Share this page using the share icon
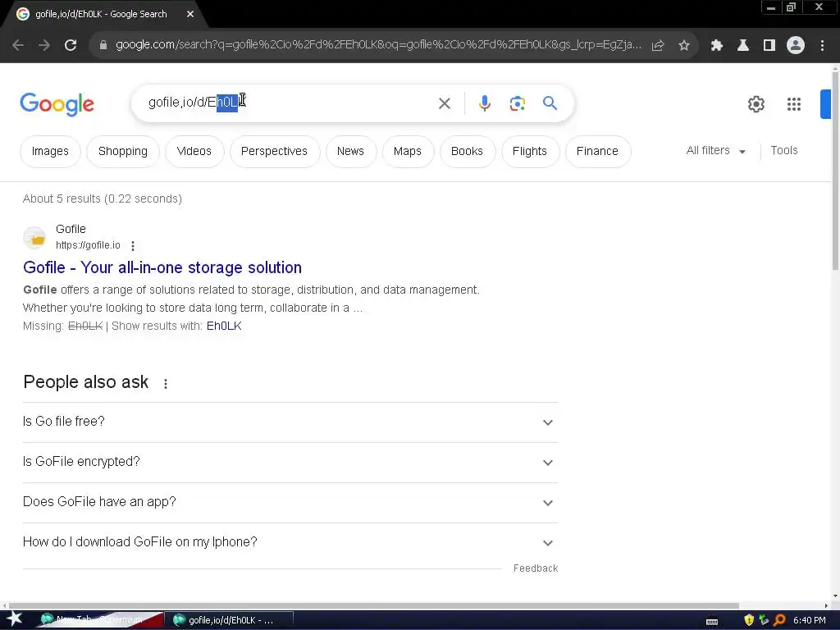Image resolution: width=840 pixels, height=630 pixels. pyautogui.click(x=658, y=46)
